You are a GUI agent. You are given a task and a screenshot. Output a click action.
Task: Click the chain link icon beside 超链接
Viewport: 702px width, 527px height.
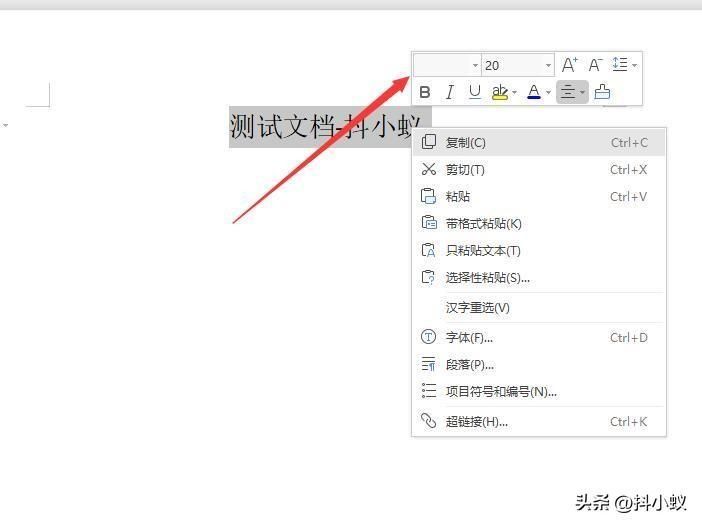[x=428, y=421]
